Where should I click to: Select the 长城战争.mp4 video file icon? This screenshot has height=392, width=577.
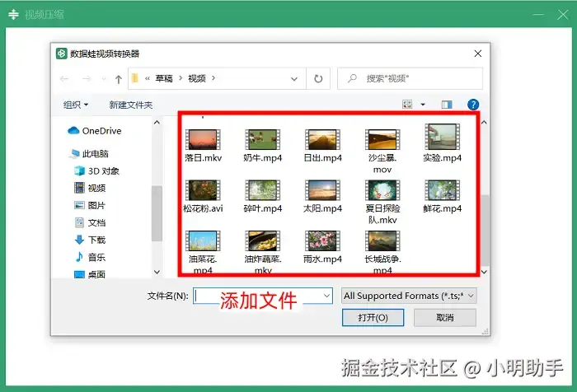tap(382, 240)
